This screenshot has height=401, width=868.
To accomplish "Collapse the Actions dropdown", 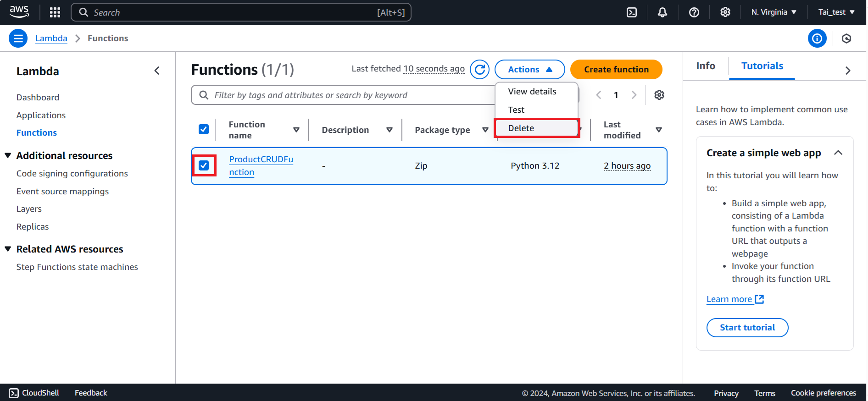I will point(530,70).
